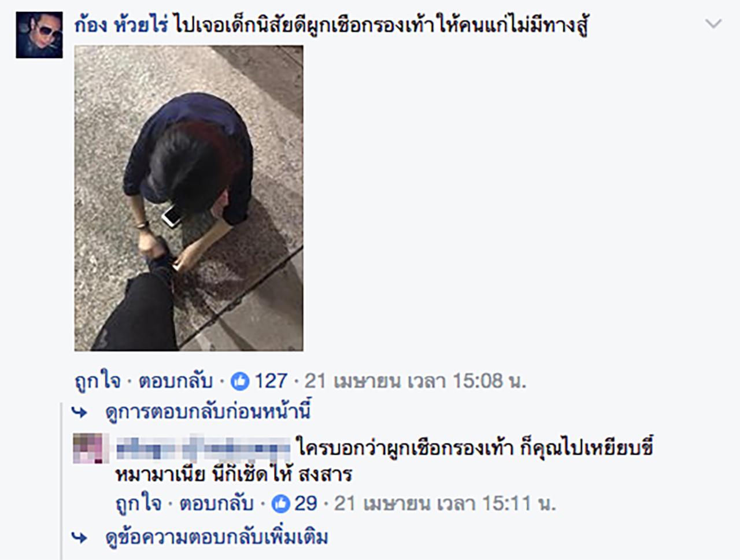
Task: Expand ดูการตอบกลับก่อนหน้านี้ previous replies
Action: [208, 412]
